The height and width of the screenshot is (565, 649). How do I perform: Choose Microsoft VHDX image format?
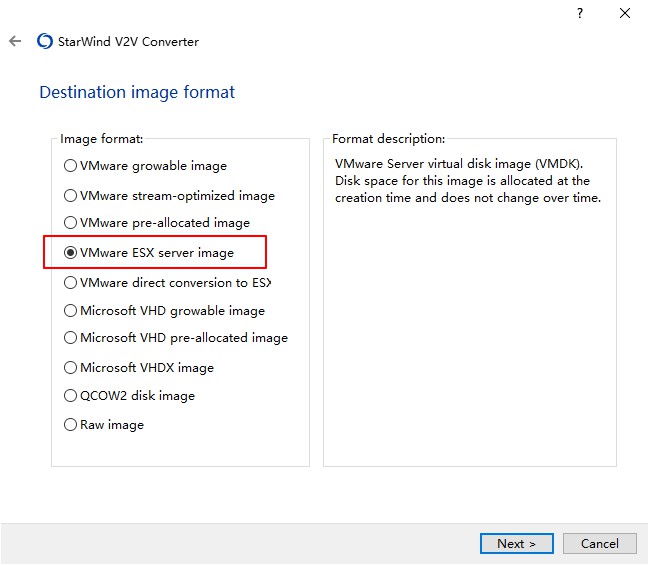coord(71,368)
